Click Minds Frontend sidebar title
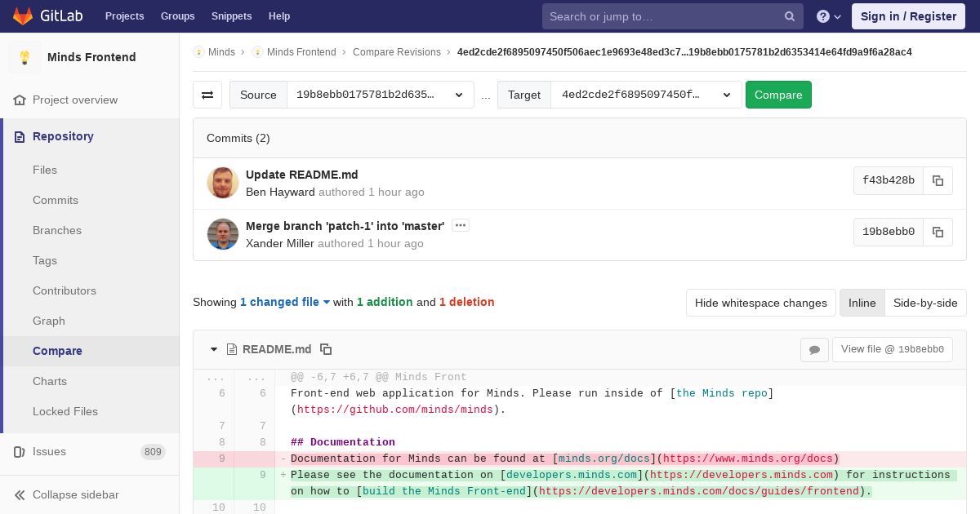Viewport: 980px width, 514px height. point(91,57)
